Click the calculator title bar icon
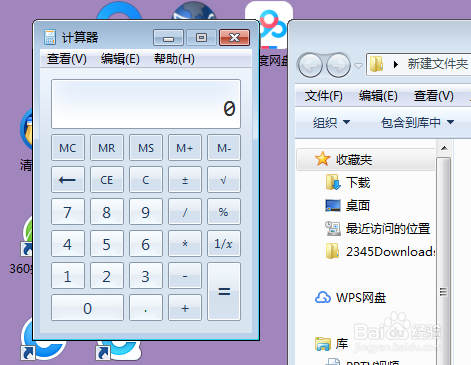The height and width of the screenshot is (365, 471). click(x=50, y=37)
